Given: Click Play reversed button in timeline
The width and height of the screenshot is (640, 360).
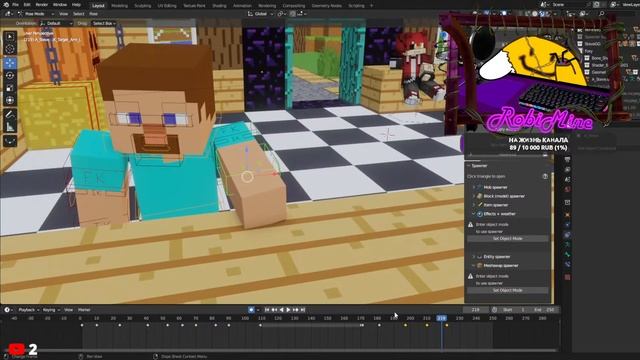Looking at the screenshot, I should tap(281, 310).
